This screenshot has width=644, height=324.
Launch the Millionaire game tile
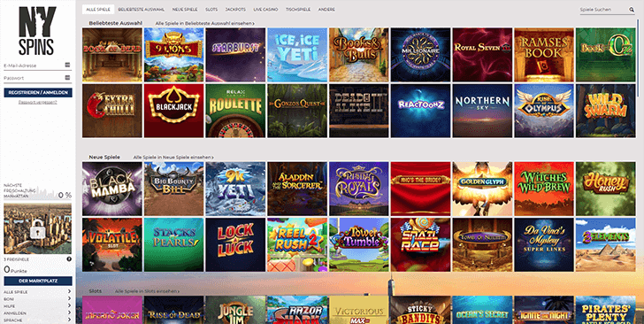click(420, 55)
